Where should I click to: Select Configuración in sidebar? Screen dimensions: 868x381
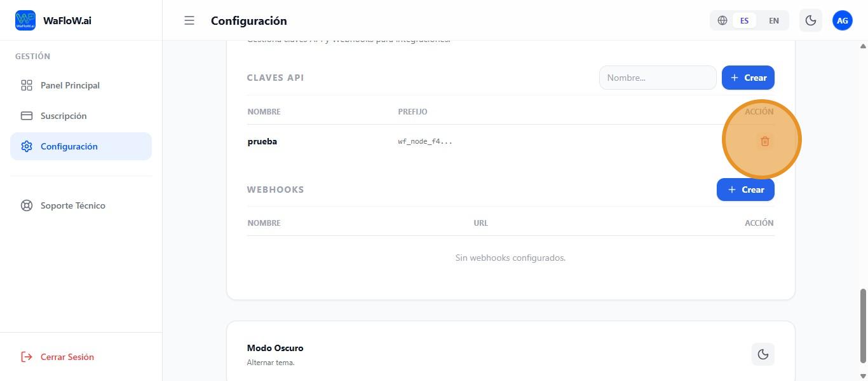tap(69, 146)
